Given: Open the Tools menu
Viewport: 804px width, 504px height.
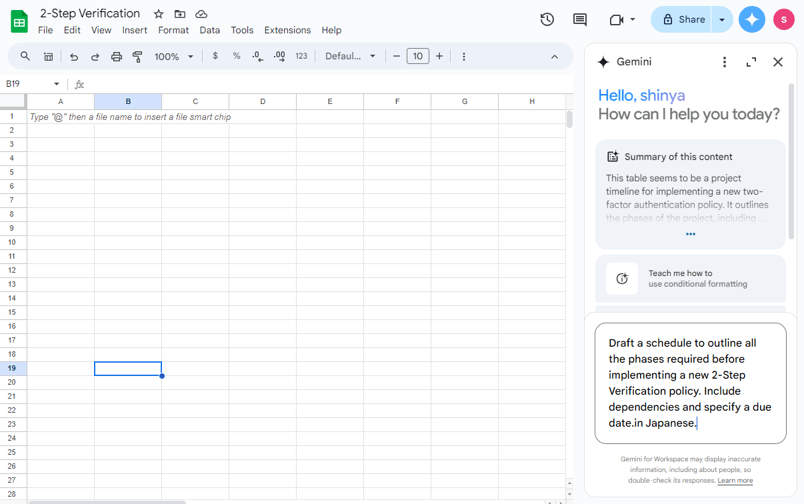Looking at the screenshot, I should [x=242, y=30].
